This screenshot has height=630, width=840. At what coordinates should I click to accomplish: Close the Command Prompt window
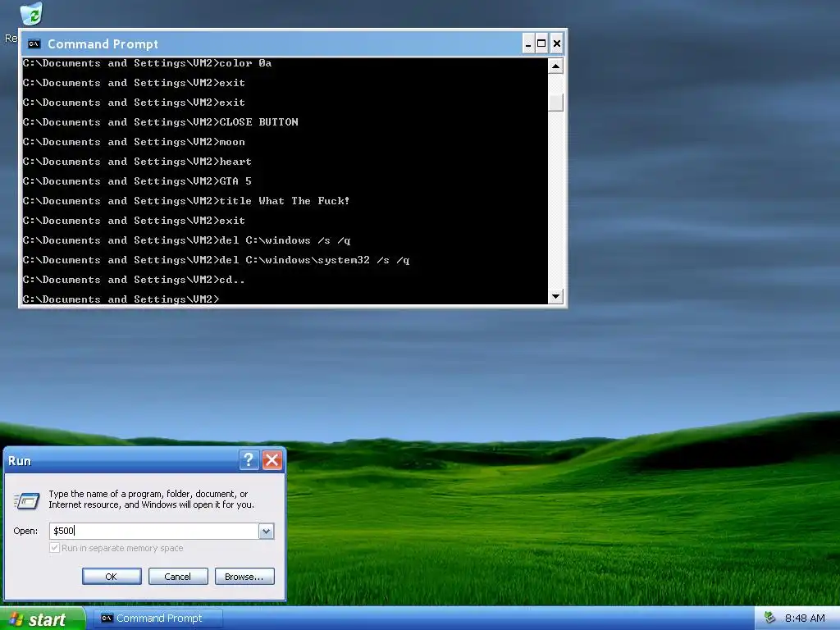tap(557, 44)
